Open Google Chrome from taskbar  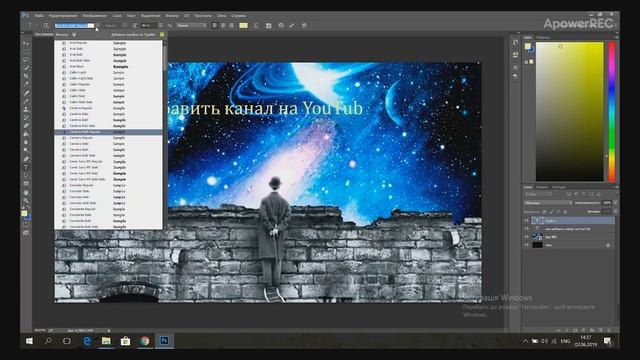145,341
